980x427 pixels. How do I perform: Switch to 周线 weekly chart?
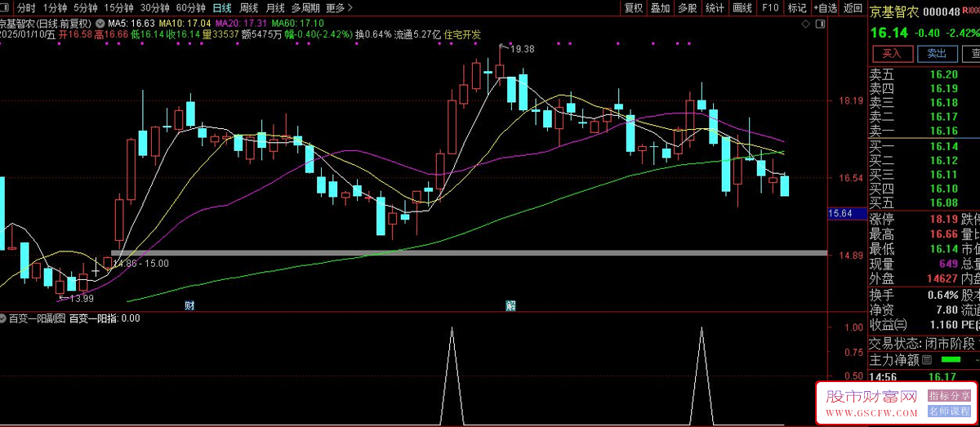click(249, 8)
